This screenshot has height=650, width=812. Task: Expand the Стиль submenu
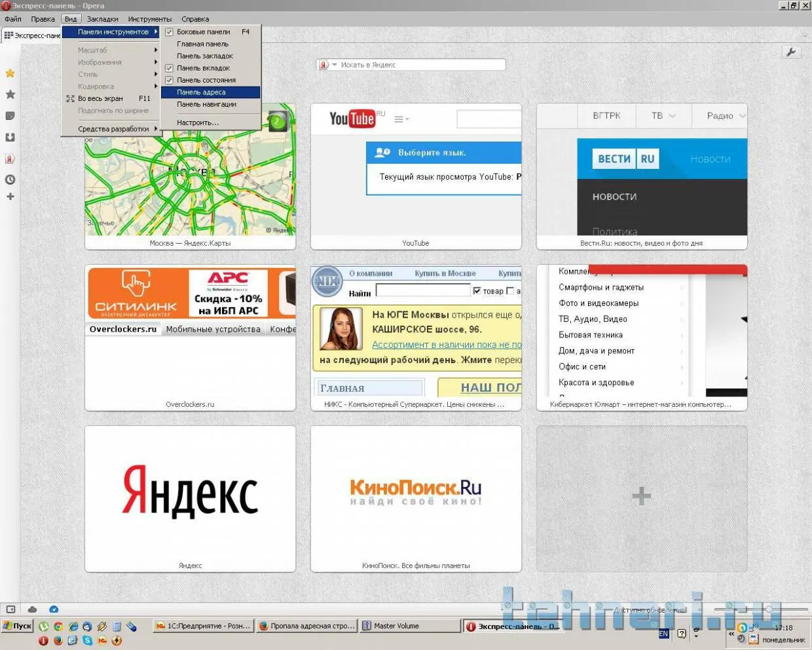pyautogui.click(x=111, y=74)
